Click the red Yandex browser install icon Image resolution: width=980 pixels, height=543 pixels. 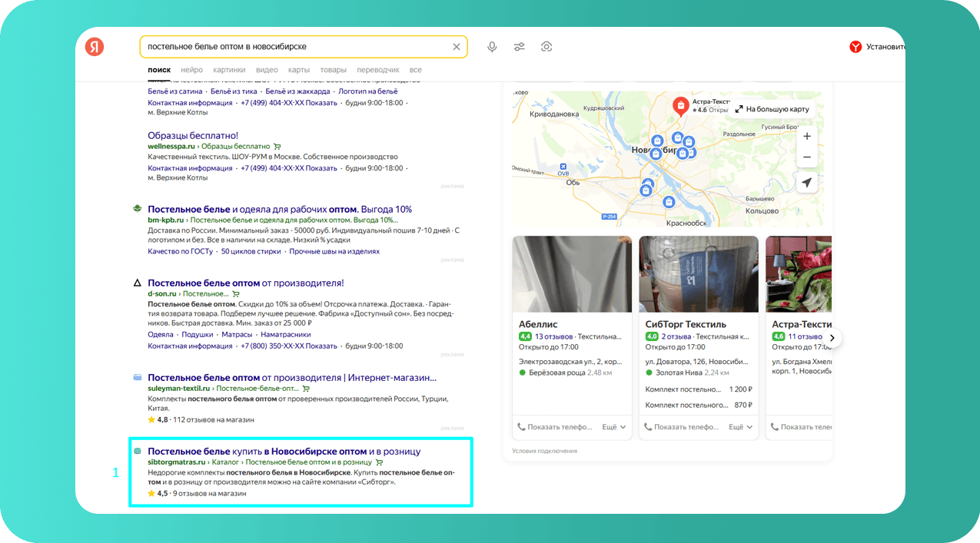(x=855, y=47)
